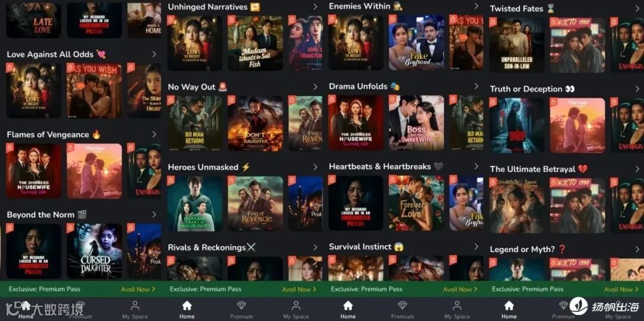Open the Cursed Daughter poster thumbnail
The height and width of the screenshot is (321, 644).
coord(94,251)
